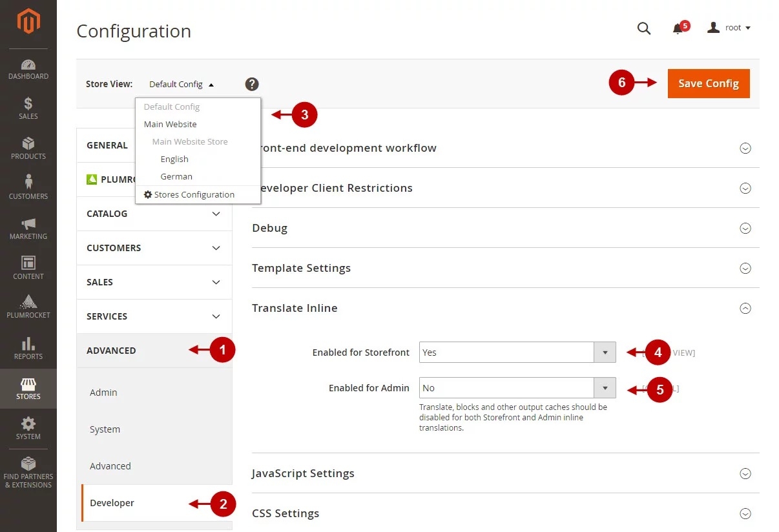779x532 pixels.
Task: Open the root user account menu
Action: (x=729, y=28)
